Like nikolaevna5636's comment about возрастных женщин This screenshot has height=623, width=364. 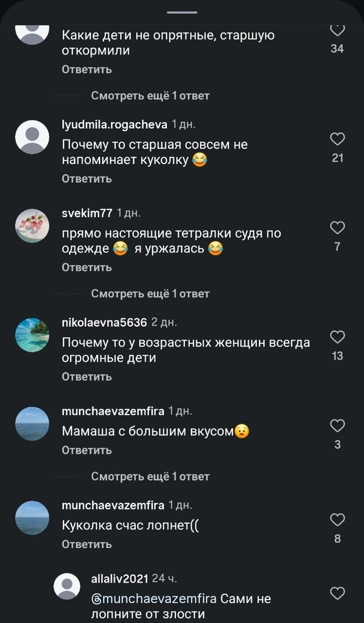[x=337, y=337]
